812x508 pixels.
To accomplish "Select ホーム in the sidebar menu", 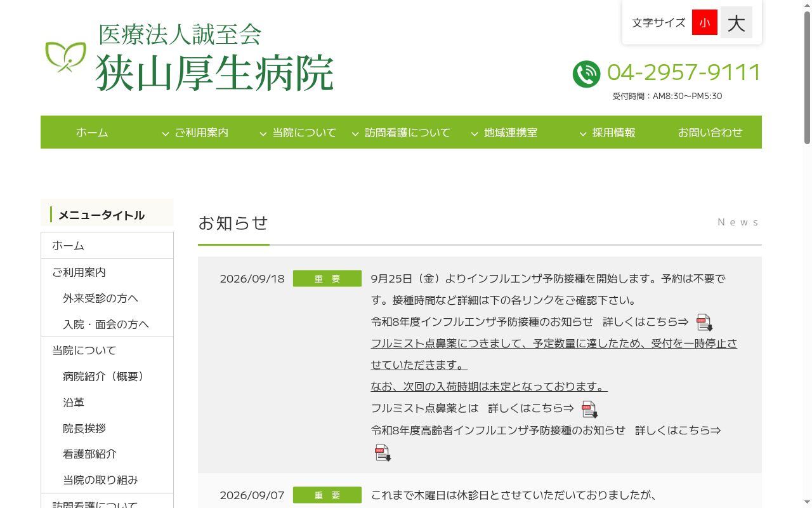I will click(x=107, y=246).
